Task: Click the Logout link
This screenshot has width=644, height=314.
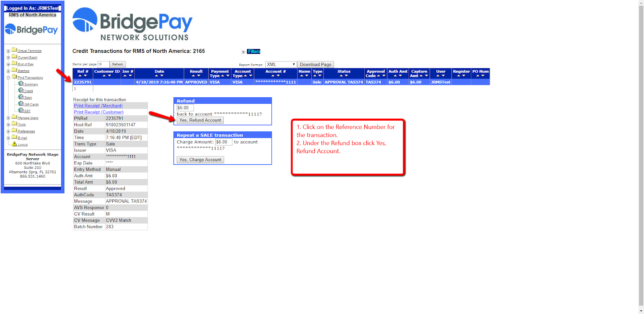Action: 23,145
